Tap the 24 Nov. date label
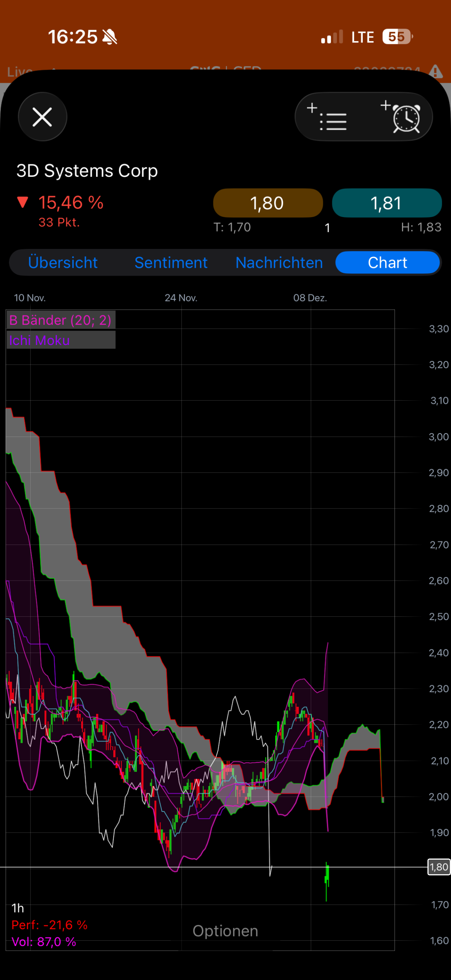Image resolution: width=451 pixels, height=980 pixels. (181, 298)
